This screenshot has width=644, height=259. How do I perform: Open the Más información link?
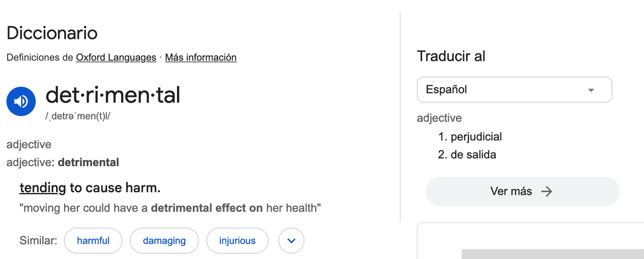pos(201,57)
